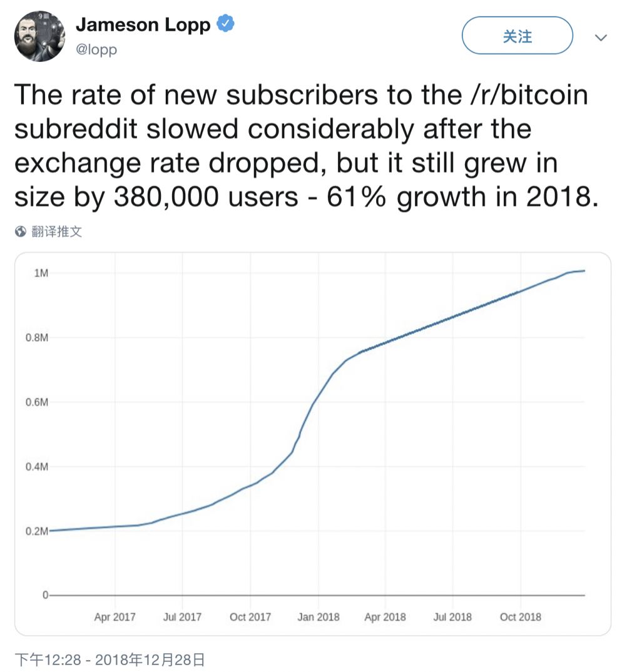Click the Oct 2018 x-axis label
627x672 pixels.
tap(521, 617)
